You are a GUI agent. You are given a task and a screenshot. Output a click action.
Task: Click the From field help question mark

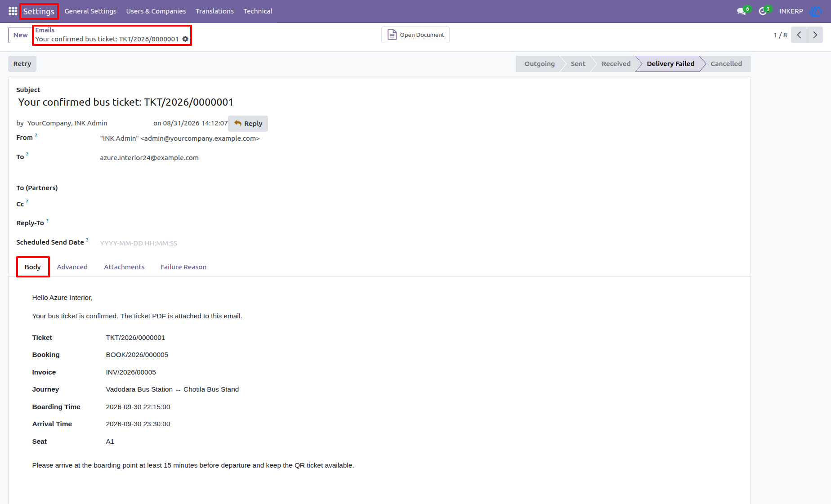[x=36, y=135]
